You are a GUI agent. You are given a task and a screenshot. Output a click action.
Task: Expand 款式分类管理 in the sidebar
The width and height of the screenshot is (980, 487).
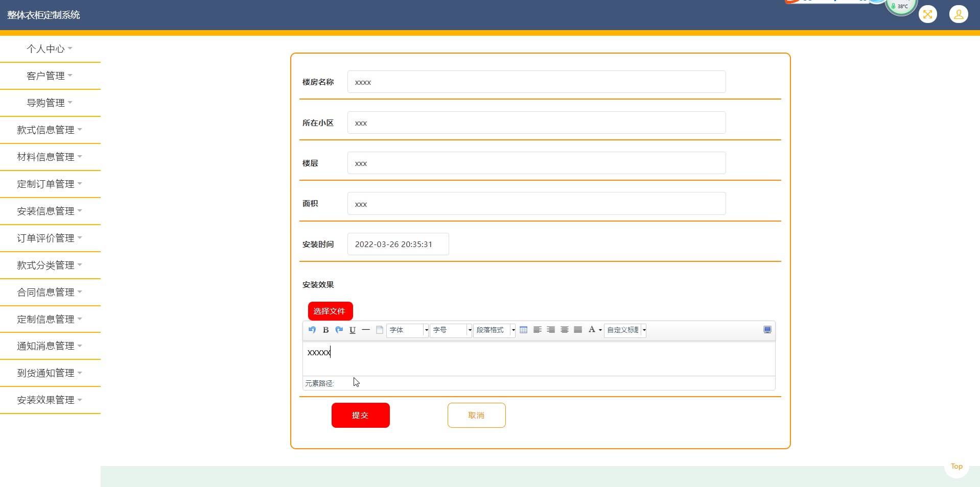point(50,265)
